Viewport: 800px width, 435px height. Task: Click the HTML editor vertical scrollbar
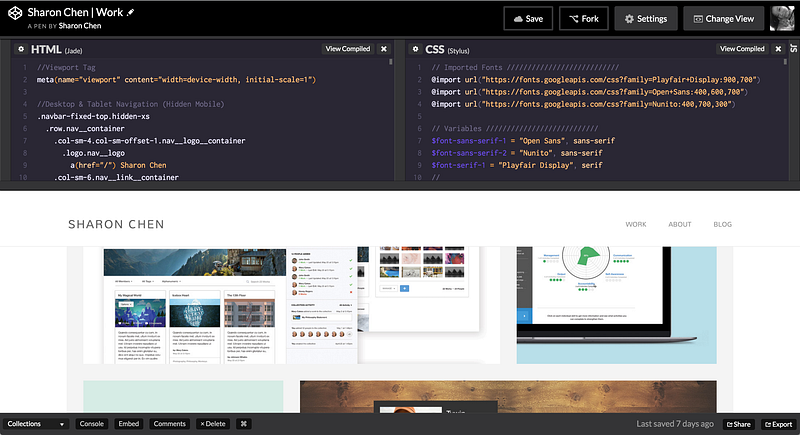coord(391,62)
